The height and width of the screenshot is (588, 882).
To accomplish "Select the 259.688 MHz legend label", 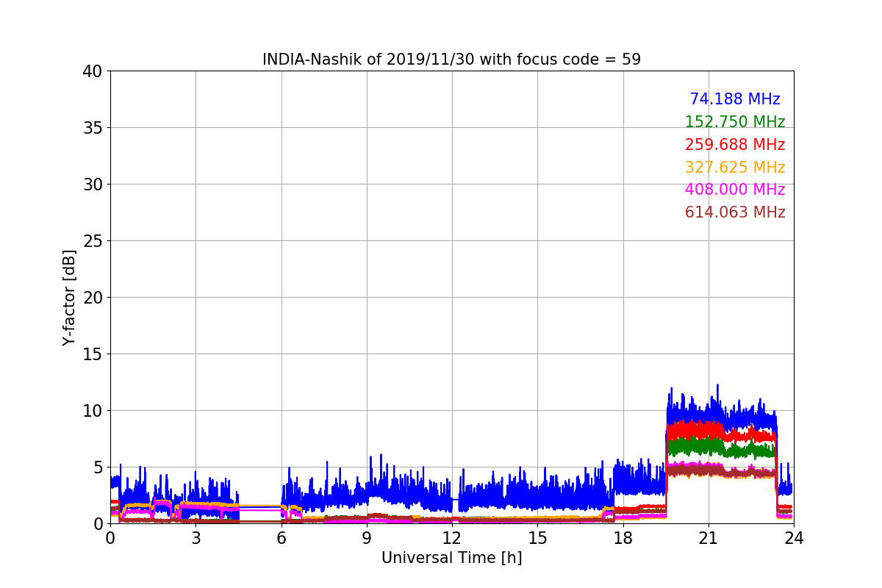I will click(735, 145).
